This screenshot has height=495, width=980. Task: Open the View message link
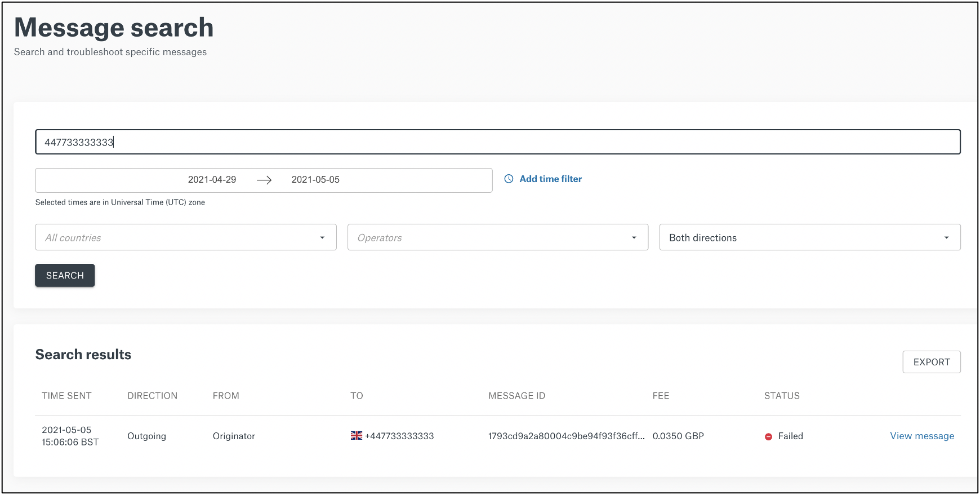(922, 436)
